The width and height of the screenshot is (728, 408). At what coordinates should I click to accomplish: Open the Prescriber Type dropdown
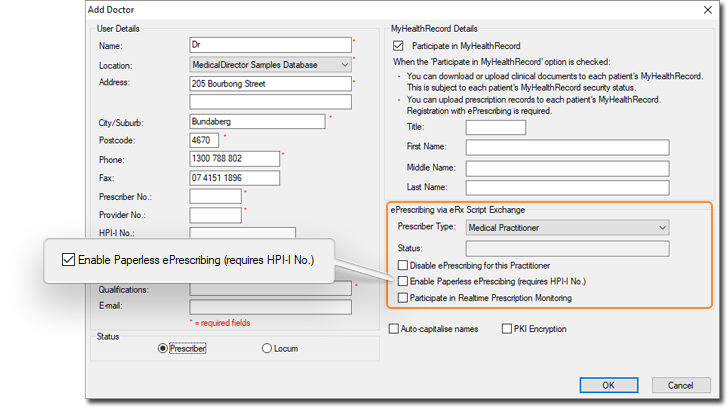pyautogui.click(x=567, y=227)
